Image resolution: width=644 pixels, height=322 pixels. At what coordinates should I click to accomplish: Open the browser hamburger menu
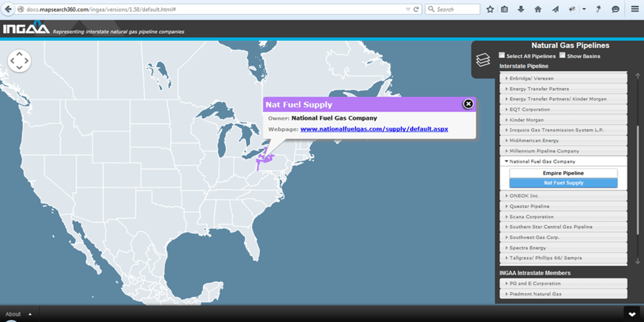635,9
